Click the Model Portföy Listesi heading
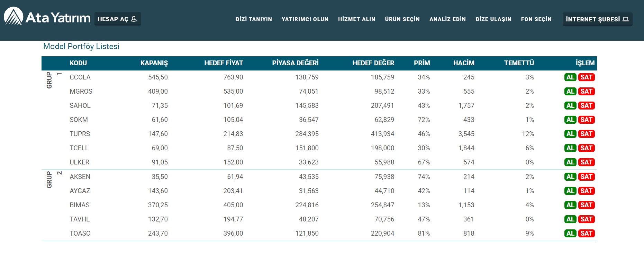This screenshot has height=275, width=644. tap(81, 46)
